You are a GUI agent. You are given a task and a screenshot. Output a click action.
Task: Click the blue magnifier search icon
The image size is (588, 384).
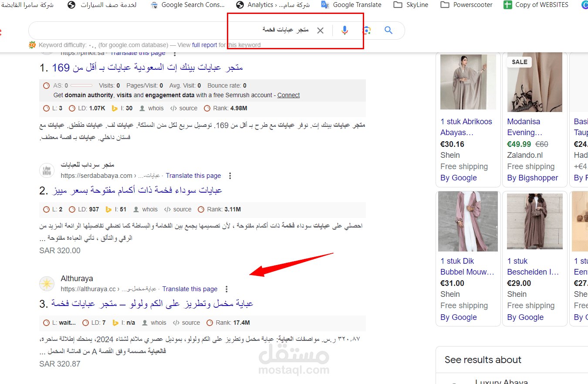pos(389,30)
